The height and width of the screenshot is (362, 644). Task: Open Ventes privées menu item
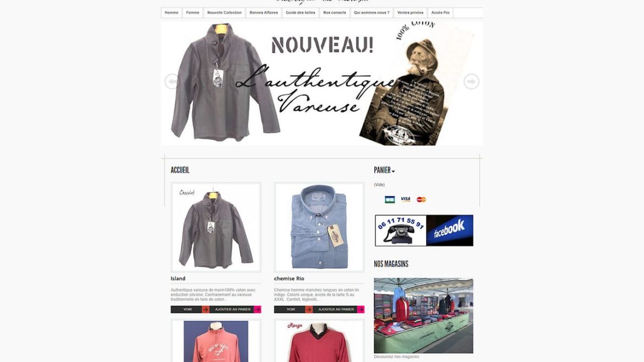pyautogui.click(x=410, y=13)
